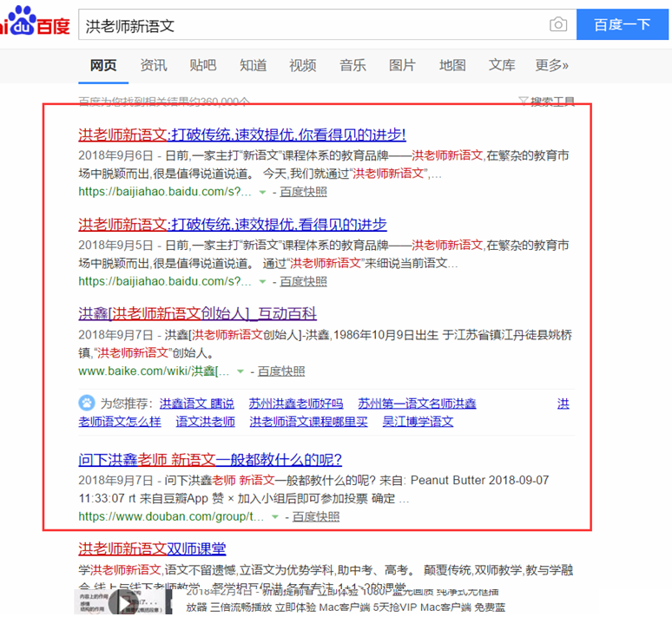This screenshot has height=630, width=672.
Task: Open result 洪老师新语文:打破传统,速效提优,你看得见的进步!
Action: click(242, 135)
